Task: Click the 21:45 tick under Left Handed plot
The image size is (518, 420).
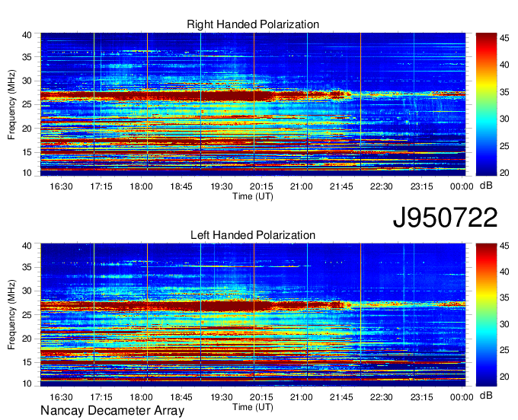Action: 341,397
